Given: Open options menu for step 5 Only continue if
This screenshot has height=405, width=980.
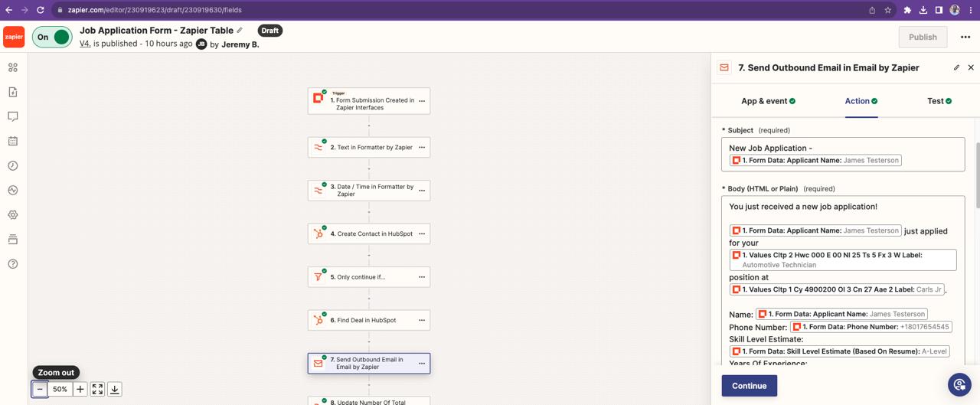Looking at the screenshot, I should point(422,277).
